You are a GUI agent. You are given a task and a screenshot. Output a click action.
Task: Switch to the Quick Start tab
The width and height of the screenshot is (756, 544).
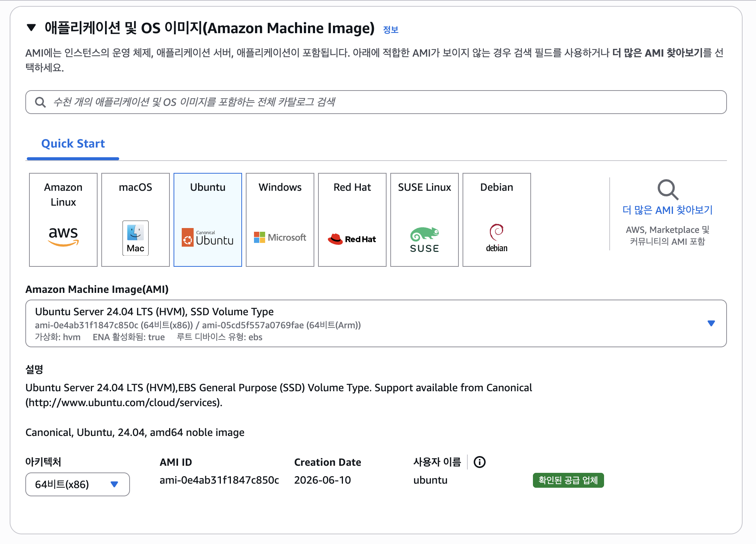(x=73, y=144)
